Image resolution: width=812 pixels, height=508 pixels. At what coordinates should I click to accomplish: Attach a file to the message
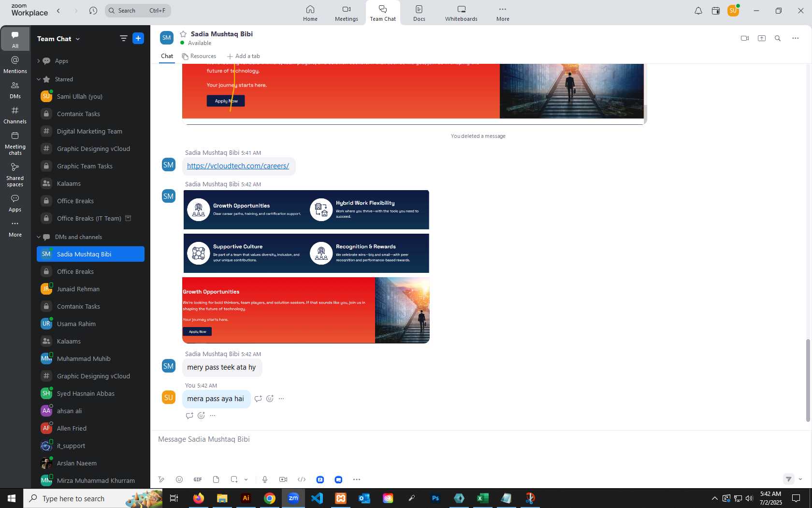(216, 479)
